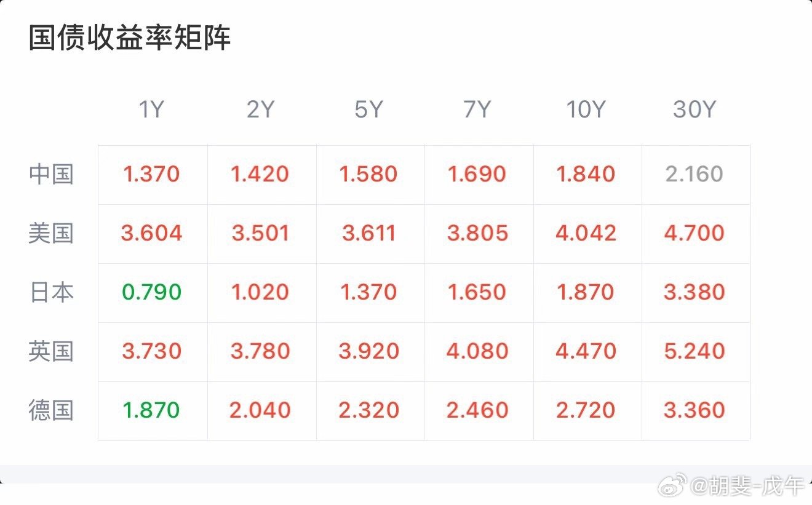812x505 pixels.
Task: Select the 英国 row label
Action: click(51, 351)
